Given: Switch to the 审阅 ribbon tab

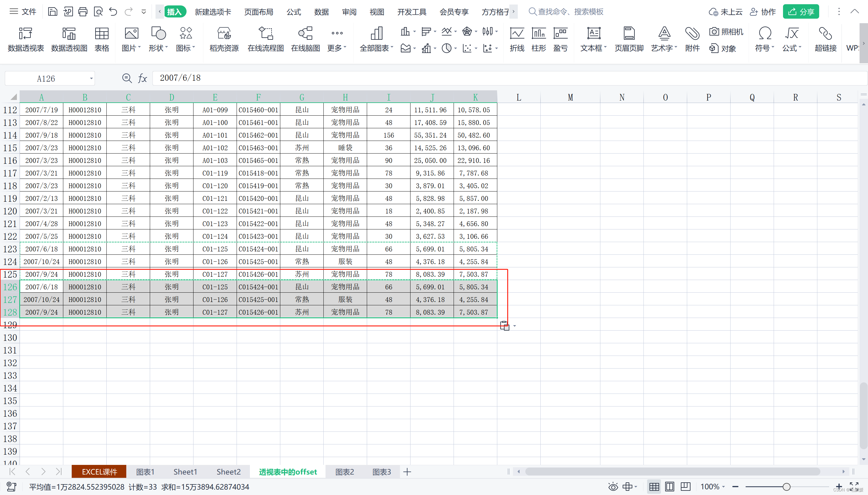Looking at the screenshot, I should [349, 12].
